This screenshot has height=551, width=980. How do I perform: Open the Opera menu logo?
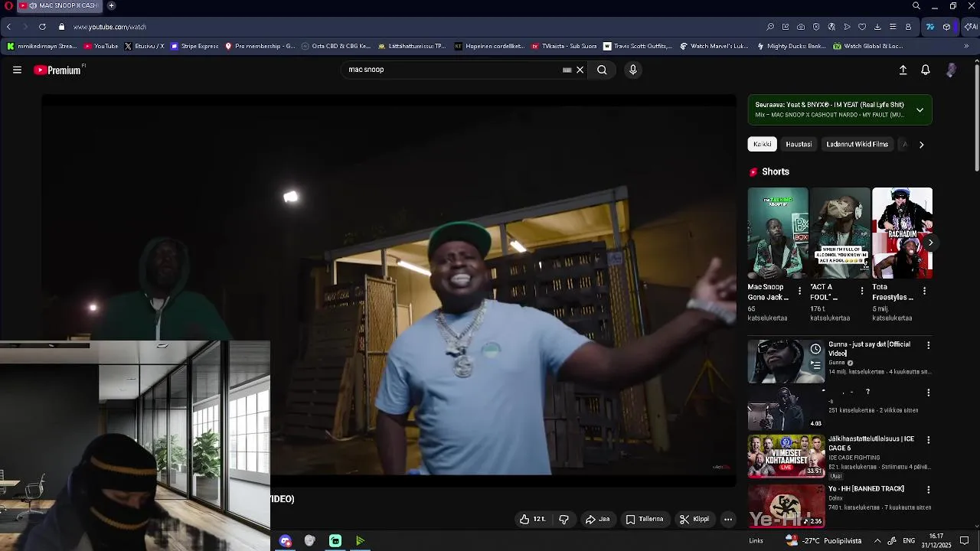[8, 5]
